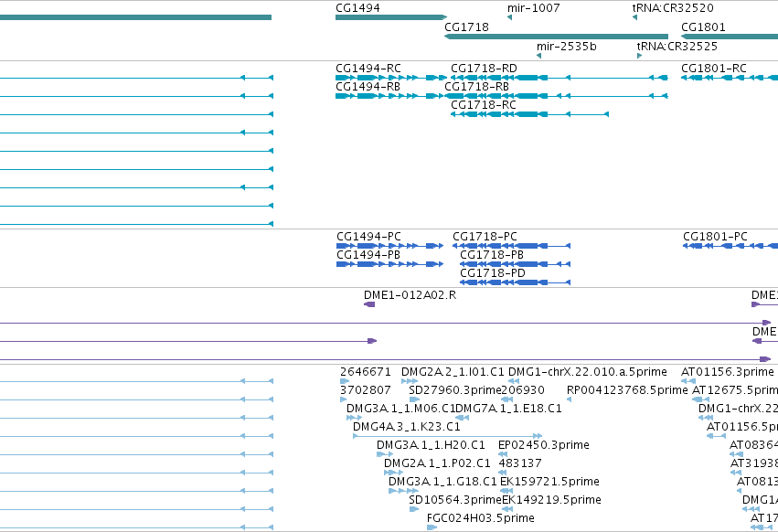Select transcript CG1718-RB
778x532 pixels.
click(556, 96)
